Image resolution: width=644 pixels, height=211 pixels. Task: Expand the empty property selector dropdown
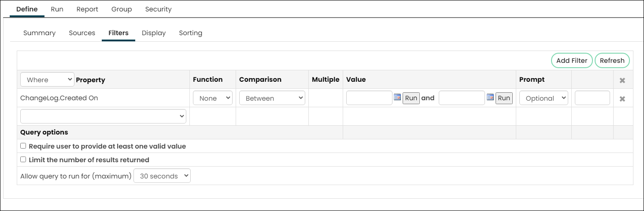[x=103, y=116]
